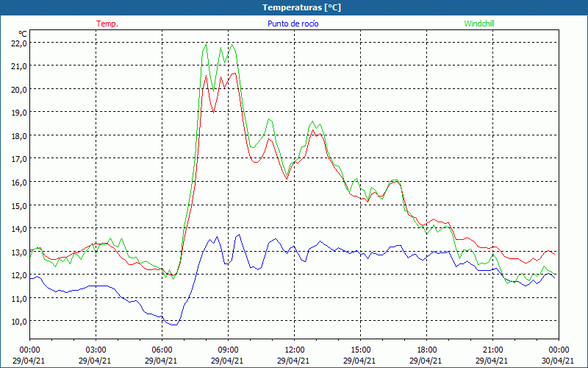Screen dimensions: 588x368
Task: Click the 09:00 time axis label
Action: click(228, 350)
